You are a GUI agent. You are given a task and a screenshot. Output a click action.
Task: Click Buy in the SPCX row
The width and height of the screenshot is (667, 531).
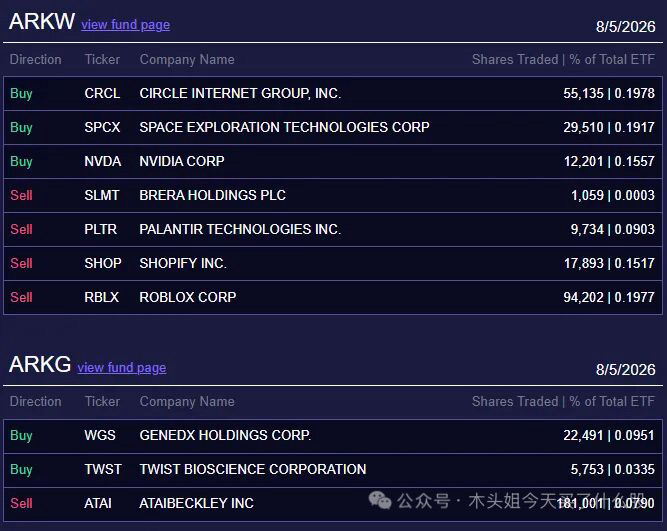pos(21,128)
